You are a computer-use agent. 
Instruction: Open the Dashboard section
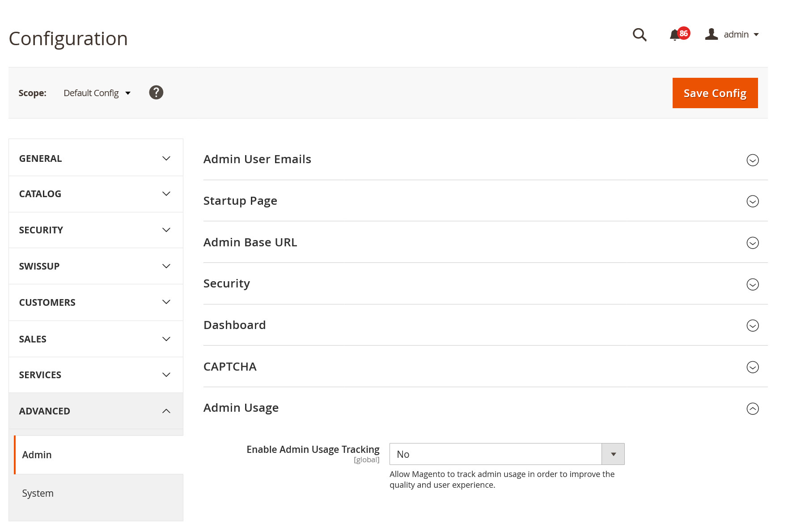click(x=235, y=325)
